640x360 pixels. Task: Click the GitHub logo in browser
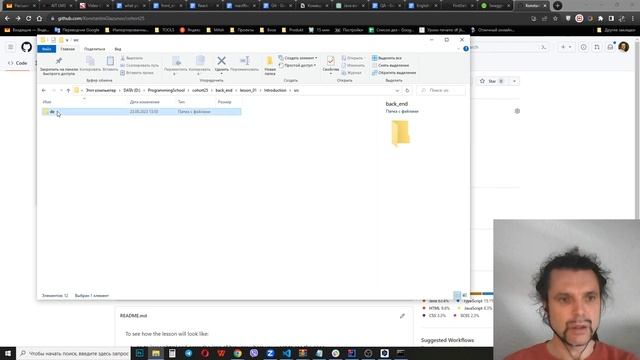(27, 47)
